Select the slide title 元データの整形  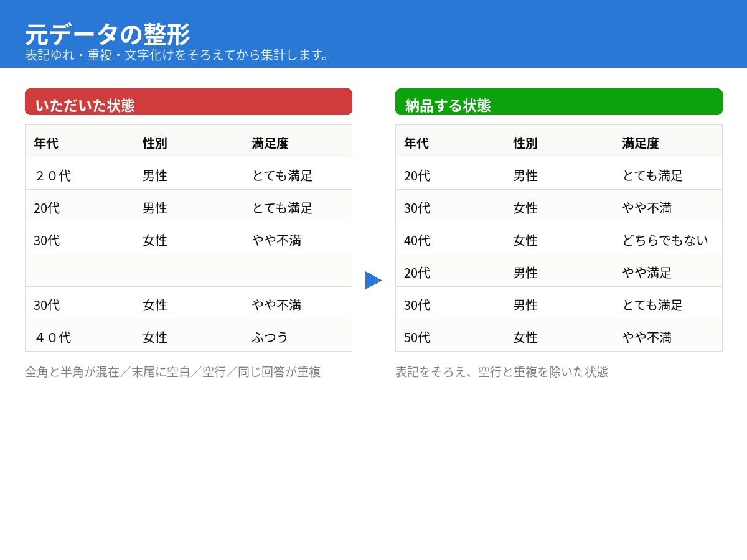tap(107, 34)
